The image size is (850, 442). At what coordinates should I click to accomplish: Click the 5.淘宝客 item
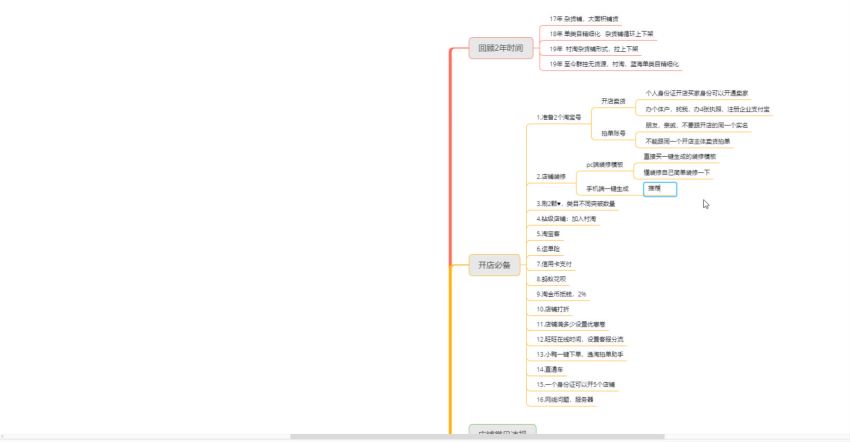tap(550, 233)
